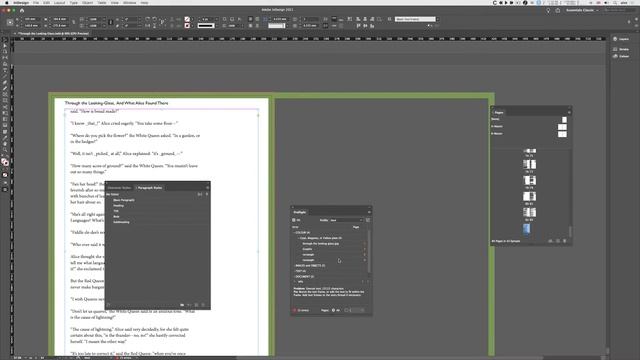Open Preflight panel flyout menu
The image size is (640, 360).
[369, 212]
